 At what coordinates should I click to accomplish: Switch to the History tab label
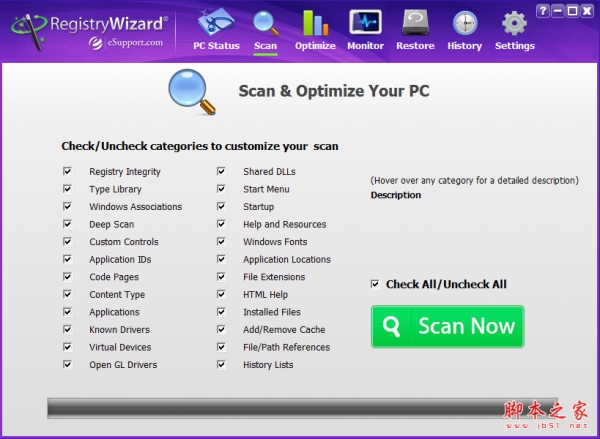[x=465, y=46]
